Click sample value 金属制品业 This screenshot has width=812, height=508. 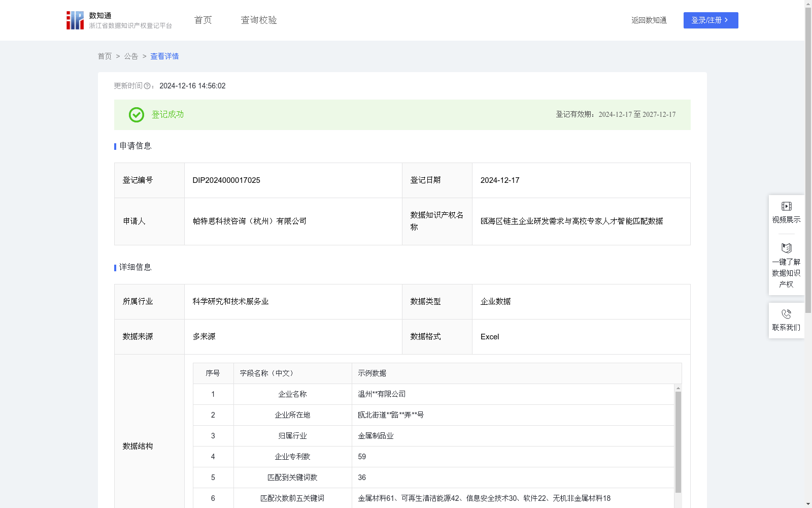tap(376, 436)
